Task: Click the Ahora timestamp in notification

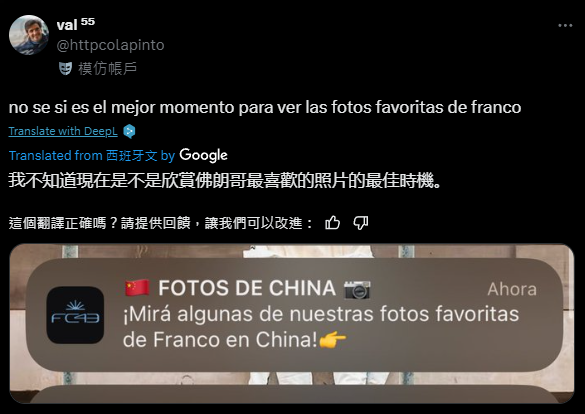Action: click(x=512, y=289)
